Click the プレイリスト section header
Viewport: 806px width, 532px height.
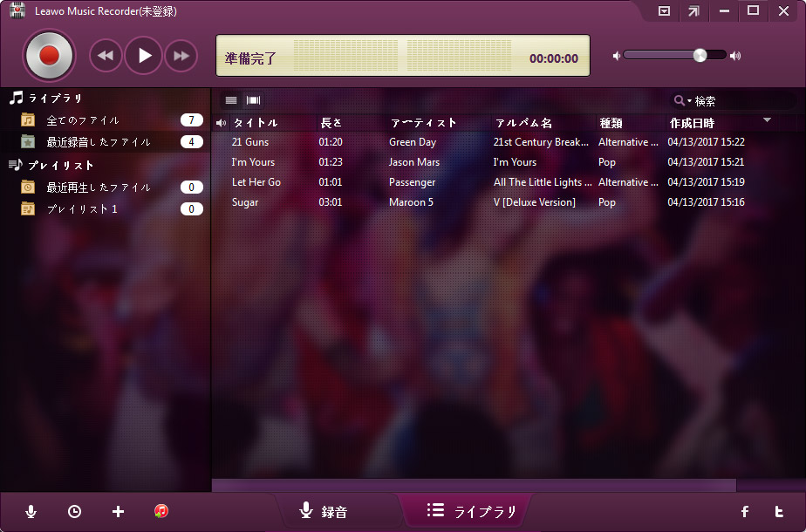coord(51,165)
